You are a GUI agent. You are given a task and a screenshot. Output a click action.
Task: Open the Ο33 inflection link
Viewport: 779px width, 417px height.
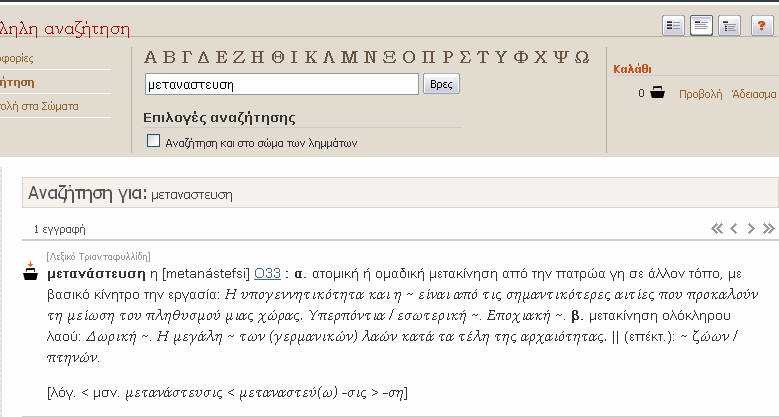click(267, 273)
